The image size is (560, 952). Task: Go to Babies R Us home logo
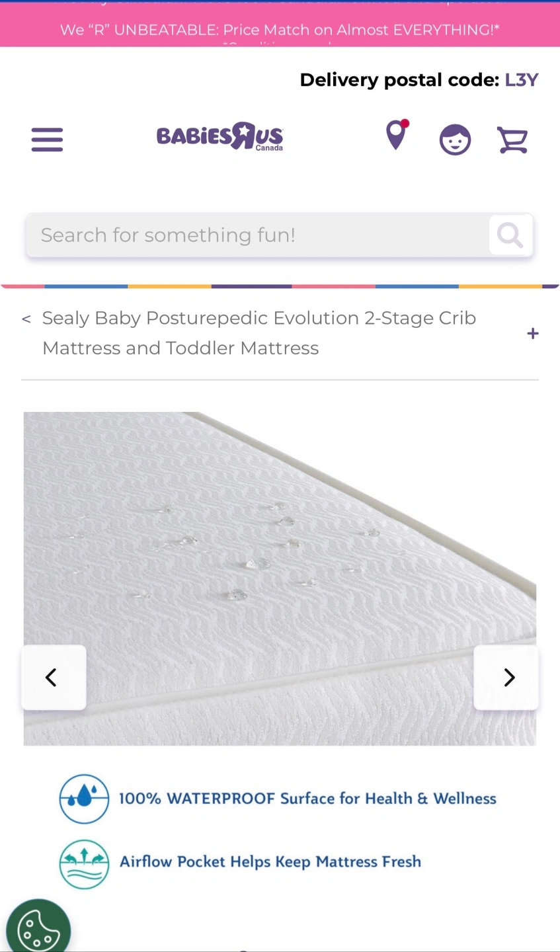point(220,137)
